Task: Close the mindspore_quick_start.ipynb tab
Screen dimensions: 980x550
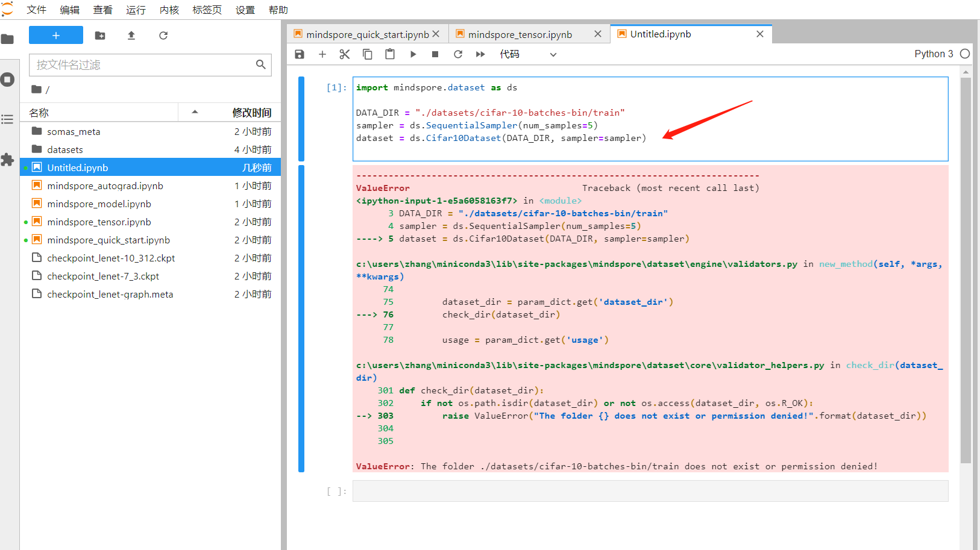Action: click(436, 34)
